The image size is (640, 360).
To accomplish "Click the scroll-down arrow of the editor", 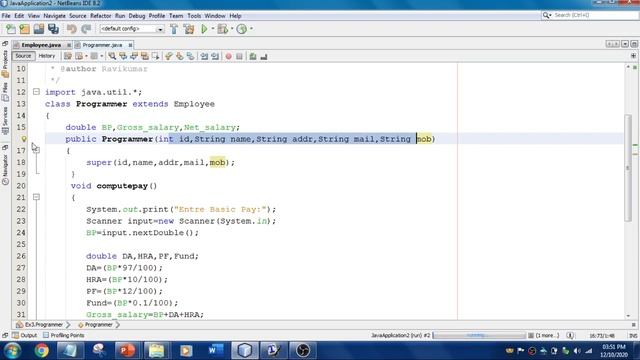I will (x=628, y=316).
